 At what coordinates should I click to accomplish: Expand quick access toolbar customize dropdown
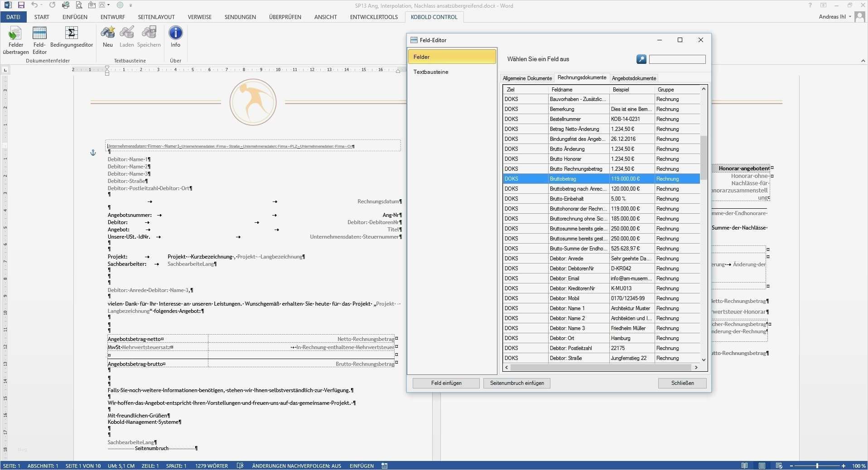coord(131,5)
